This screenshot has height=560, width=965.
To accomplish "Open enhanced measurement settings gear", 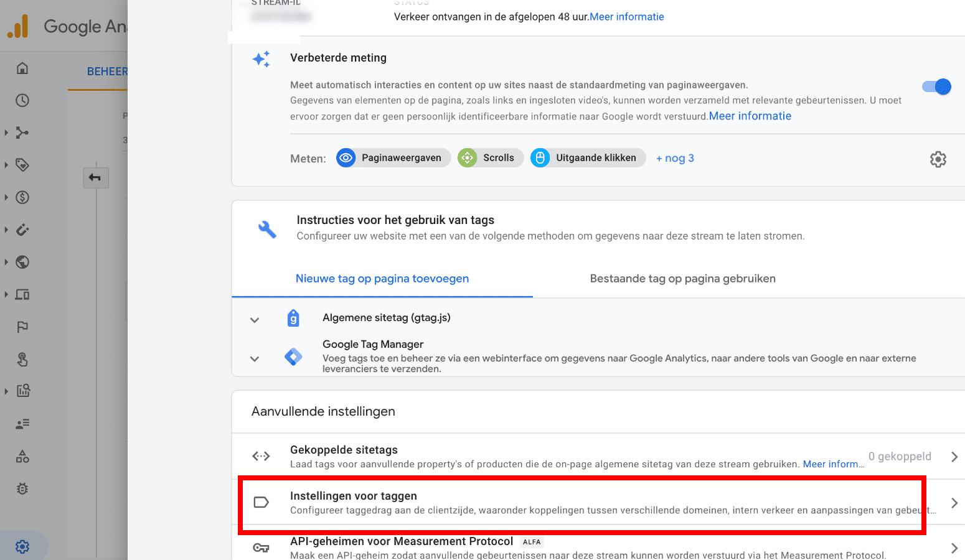I will tap(938, 159).
